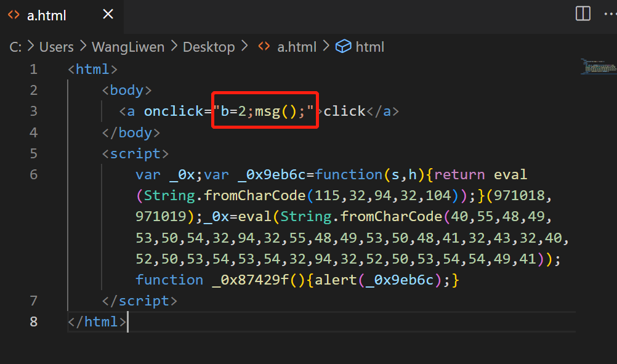Open the WangLiwen breadcrumb folder
Screen dimensions: 617x364
point(128,47)
